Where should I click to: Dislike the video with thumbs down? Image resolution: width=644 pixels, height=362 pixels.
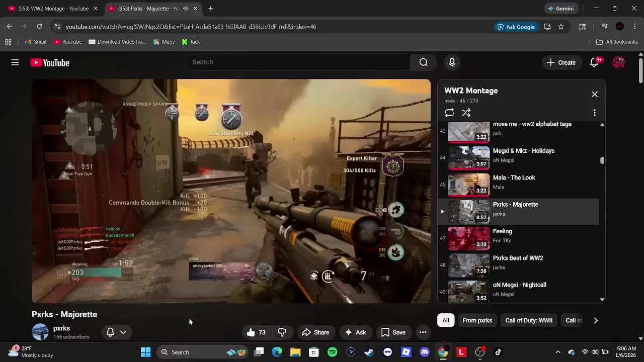(x=282, y=332)
